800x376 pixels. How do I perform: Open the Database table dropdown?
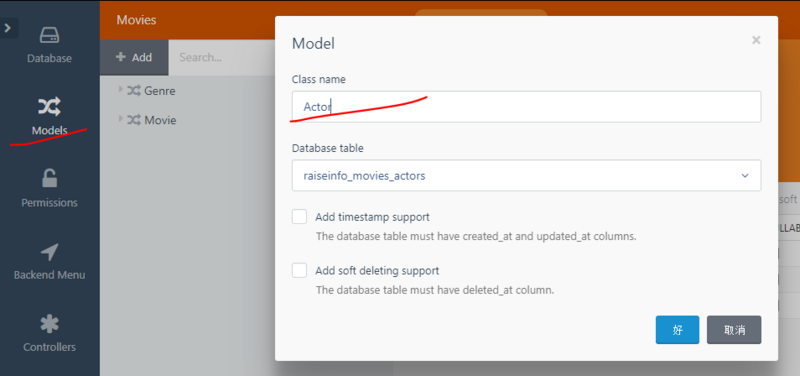(x=527, y=176)
